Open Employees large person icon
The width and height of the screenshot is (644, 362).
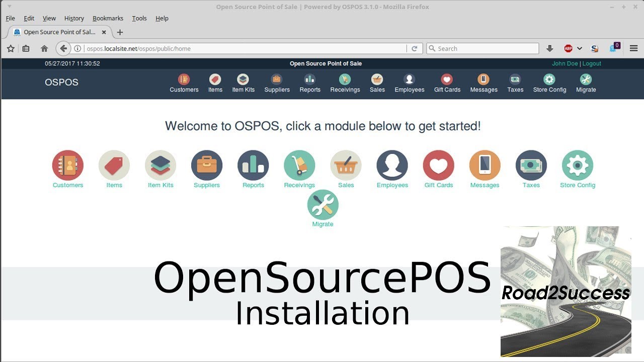[x=392, y=165]
